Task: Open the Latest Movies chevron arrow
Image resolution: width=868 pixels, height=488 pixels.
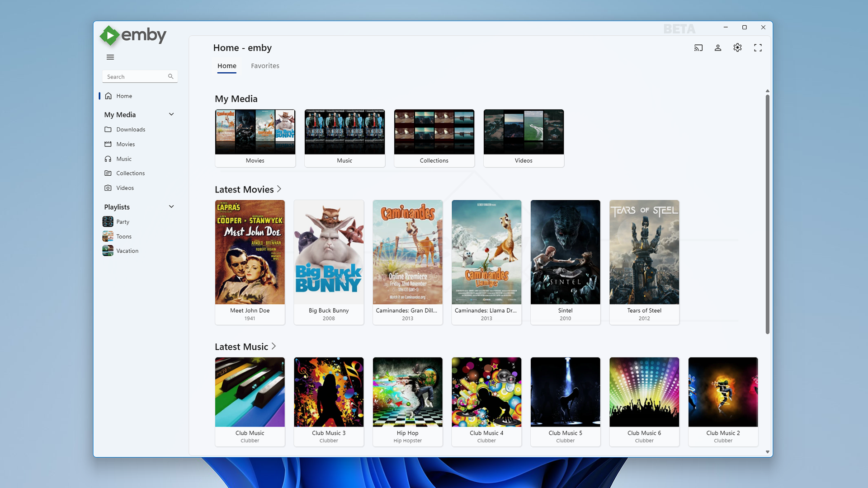Action: click(x=279, y=189)
